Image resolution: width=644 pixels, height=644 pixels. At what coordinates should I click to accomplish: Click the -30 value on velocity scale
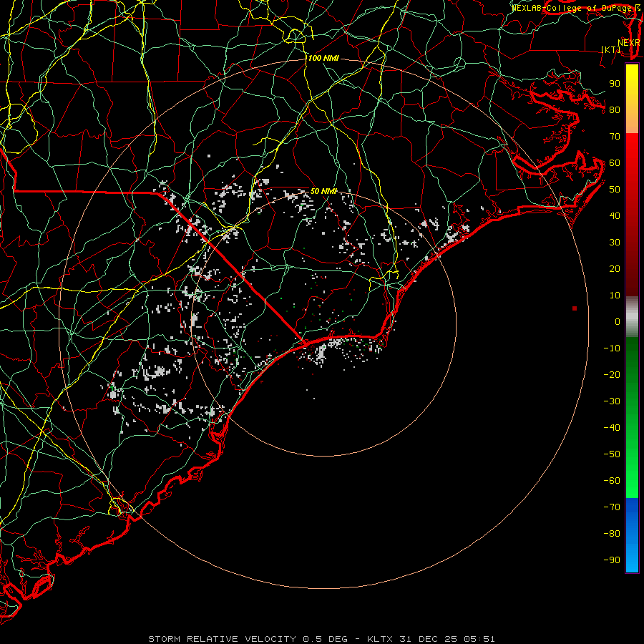click(612, 401)
